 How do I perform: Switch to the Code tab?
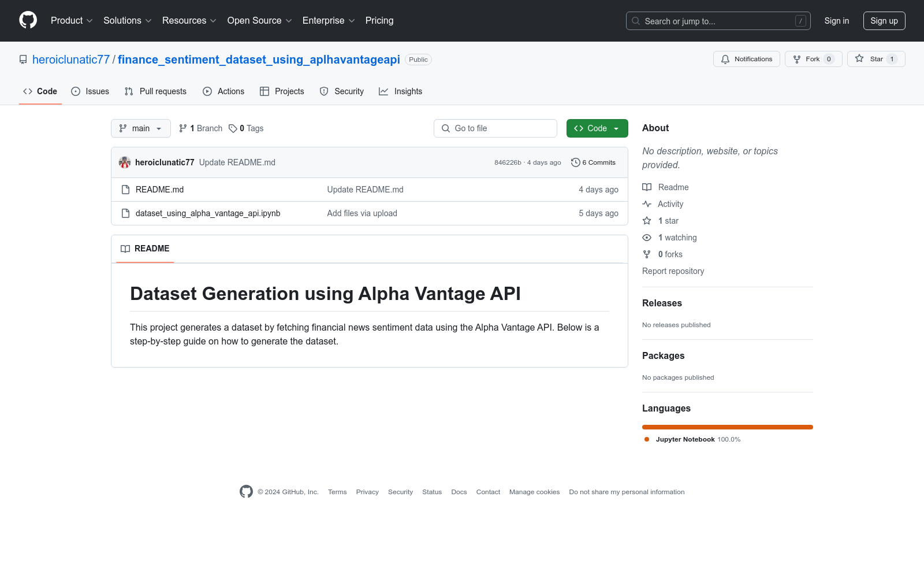pyautogui.click(x=40, y=91)
